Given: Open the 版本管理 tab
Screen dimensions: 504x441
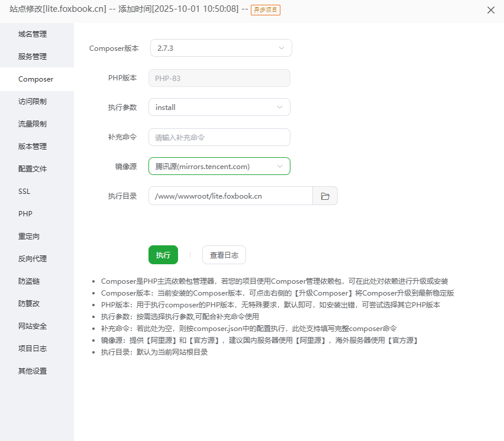Looking at the screenshot, I should tap(33, 147).
